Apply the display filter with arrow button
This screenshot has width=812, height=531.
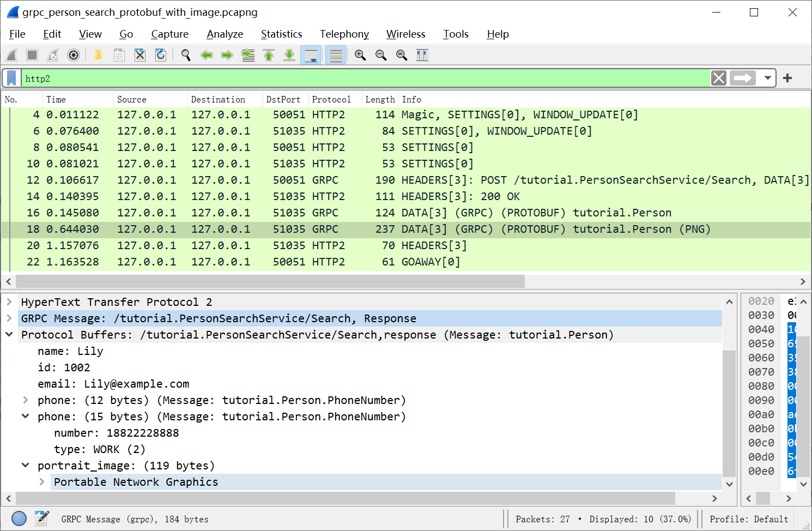742,78
